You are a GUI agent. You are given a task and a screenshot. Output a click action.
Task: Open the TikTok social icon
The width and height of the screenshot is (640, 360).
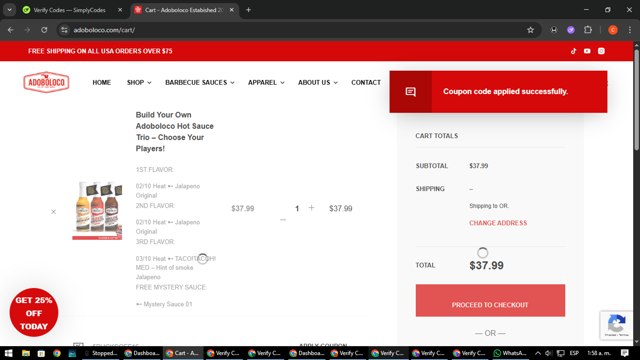tap(573, 51)
